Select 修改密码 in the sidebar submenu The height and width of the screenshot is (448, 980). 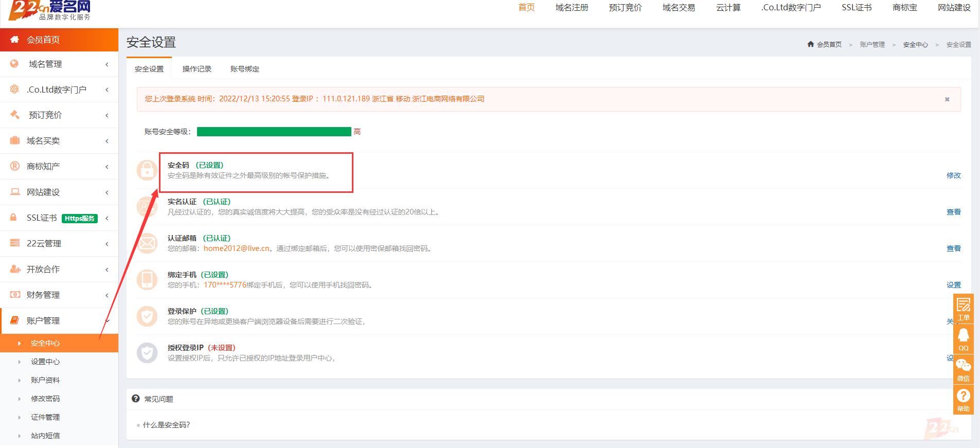(x=45, y=399)
